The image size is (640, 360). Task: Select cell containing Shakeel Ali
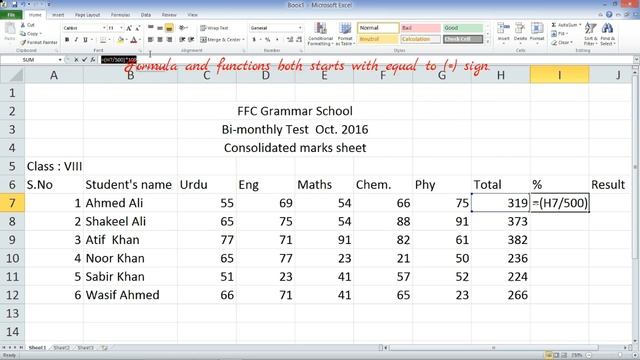coord(130,221)
